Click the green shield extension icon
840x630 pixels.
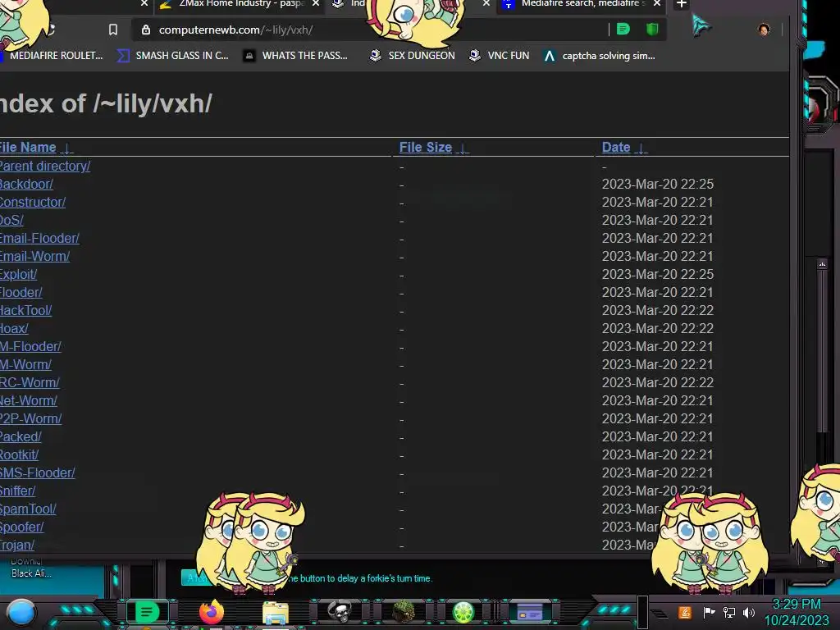[x=652, y=29]
